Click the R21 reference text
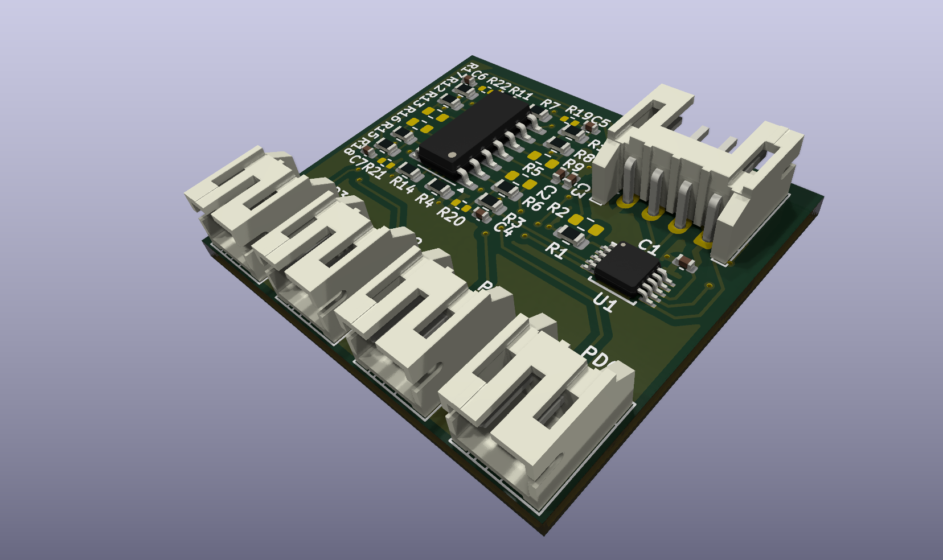 pos(373,170)
